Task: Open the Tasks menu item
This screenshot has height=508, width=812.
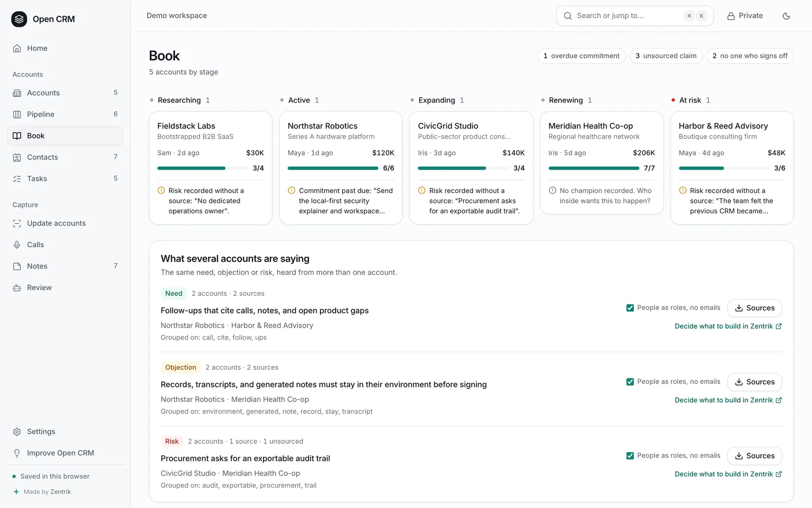Action: point(65,179)
